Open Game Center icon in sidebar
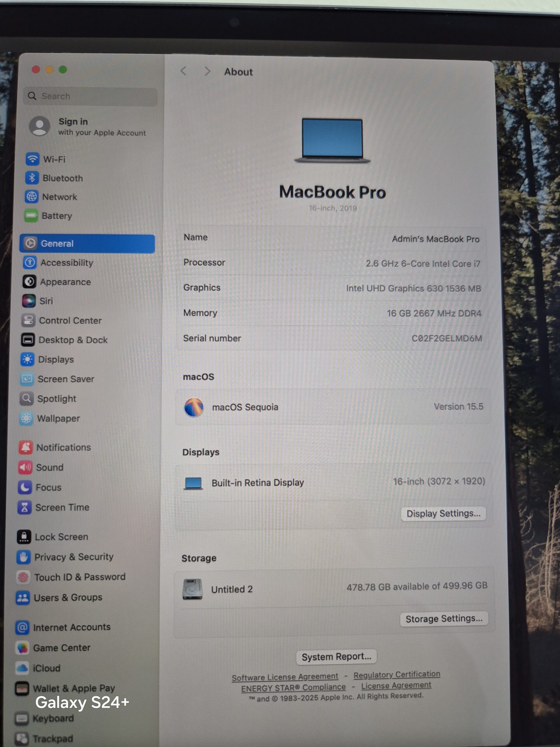 23,648
